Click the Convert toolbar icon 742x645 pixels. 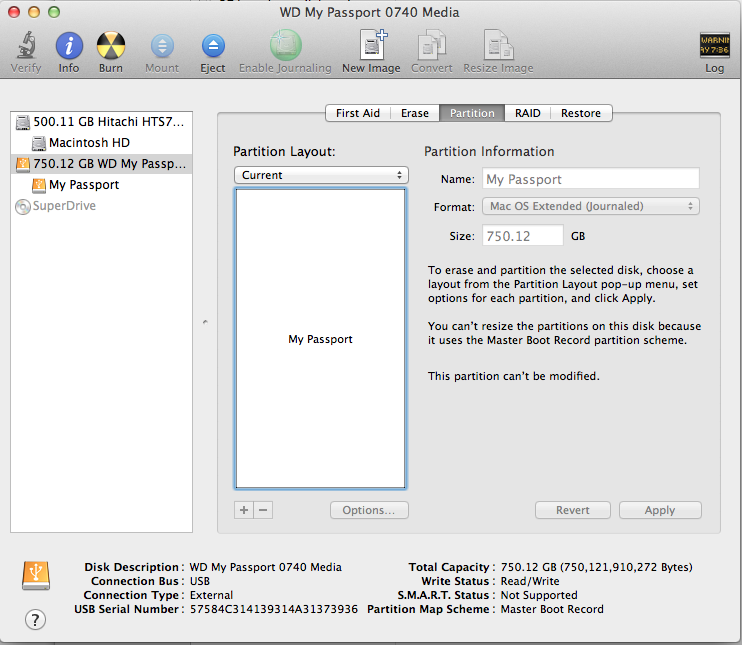(432, 45)
